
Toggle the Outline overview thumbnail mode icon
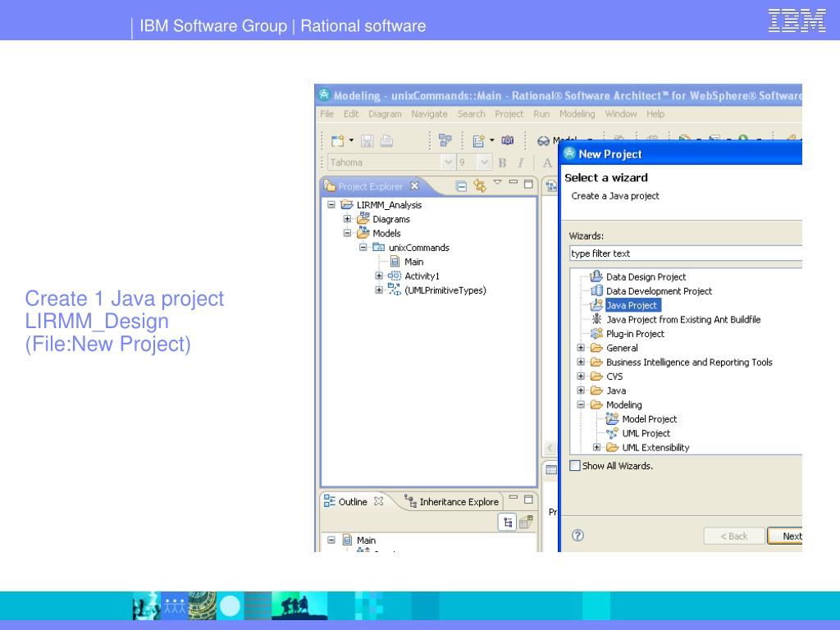point(526,522)
